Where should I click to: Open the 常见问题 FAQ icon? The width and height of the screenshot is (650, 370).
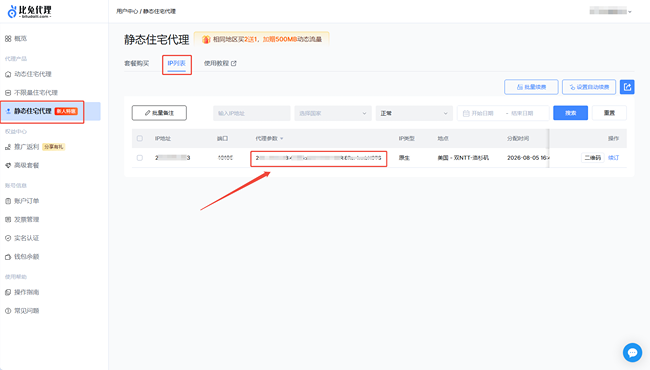coord(8,311)
